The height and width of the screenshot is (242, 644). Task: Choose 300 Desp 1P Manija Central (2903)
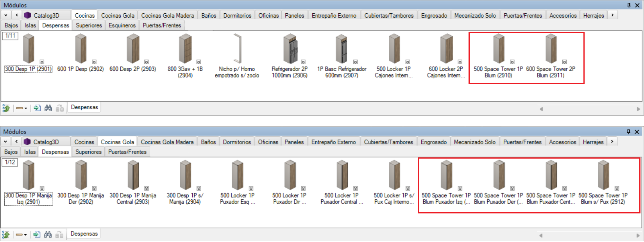[133, 175]
